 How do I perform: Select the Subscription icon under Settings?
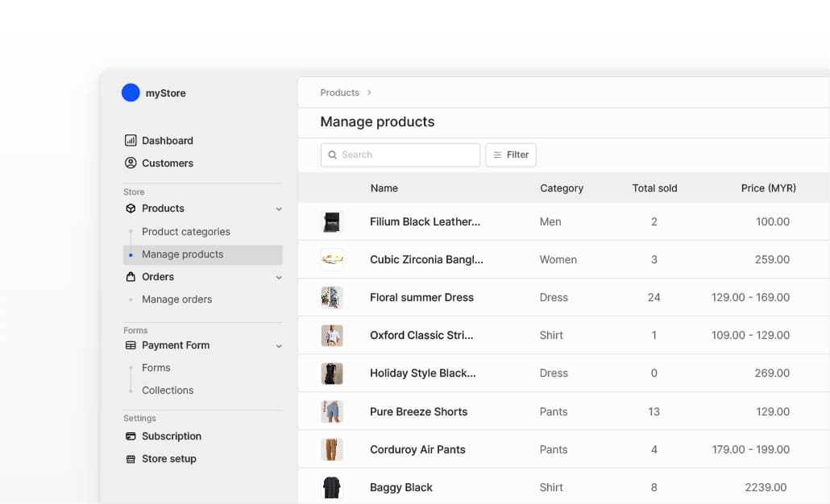pyautogui.click(x=131, y=436)
